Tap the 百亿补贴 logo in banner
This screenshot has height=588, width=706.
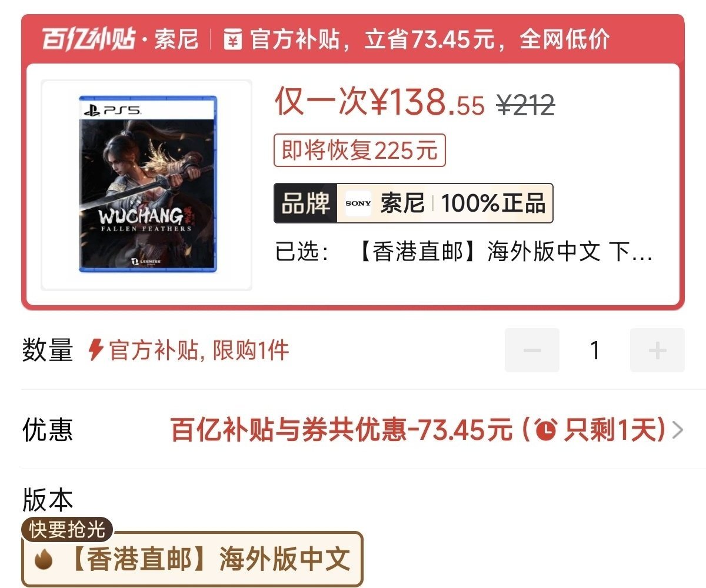click(x=89, y=40)
